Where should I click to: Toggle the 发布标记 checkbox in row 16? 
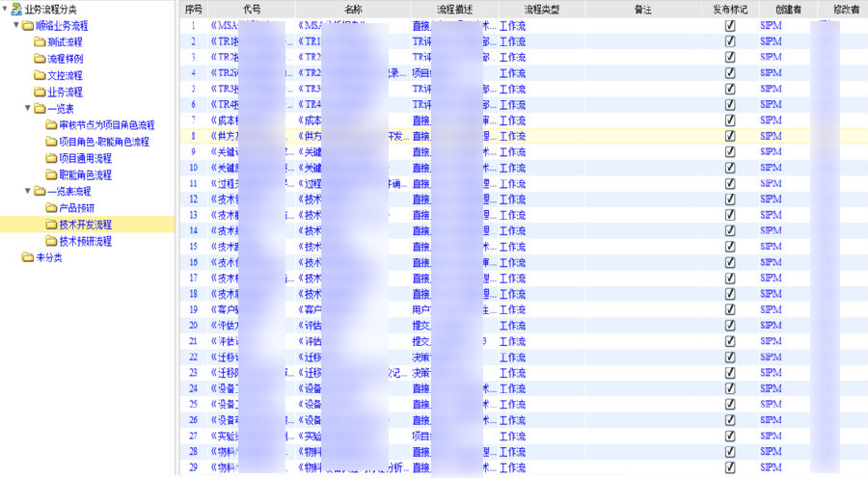click(730, 262)
